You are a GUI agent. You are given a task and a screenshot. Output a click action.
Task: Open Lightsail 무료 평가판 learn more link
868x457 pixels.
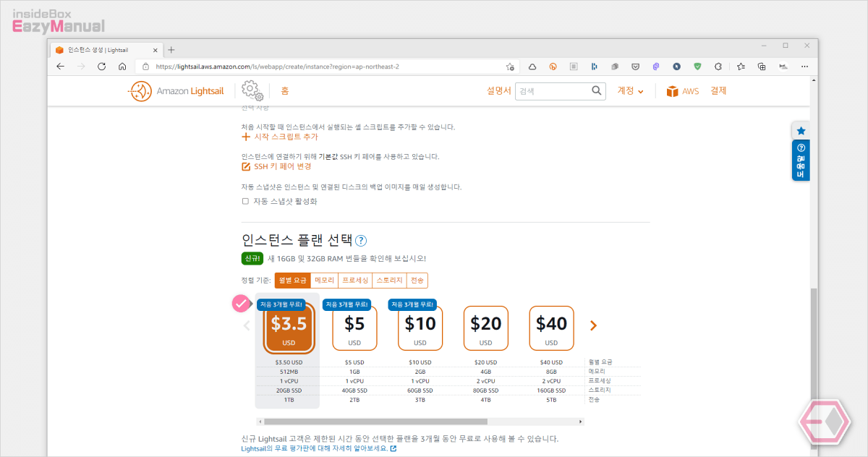(319, 448)
